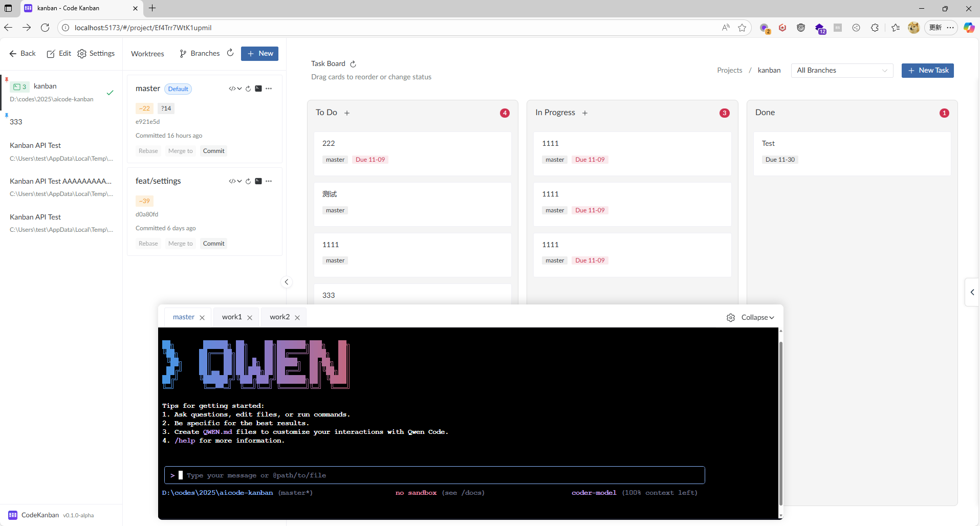Switch to the work1 terminal tab
Viewport: 980px width, 526px height.
click(x=232, y=317)
